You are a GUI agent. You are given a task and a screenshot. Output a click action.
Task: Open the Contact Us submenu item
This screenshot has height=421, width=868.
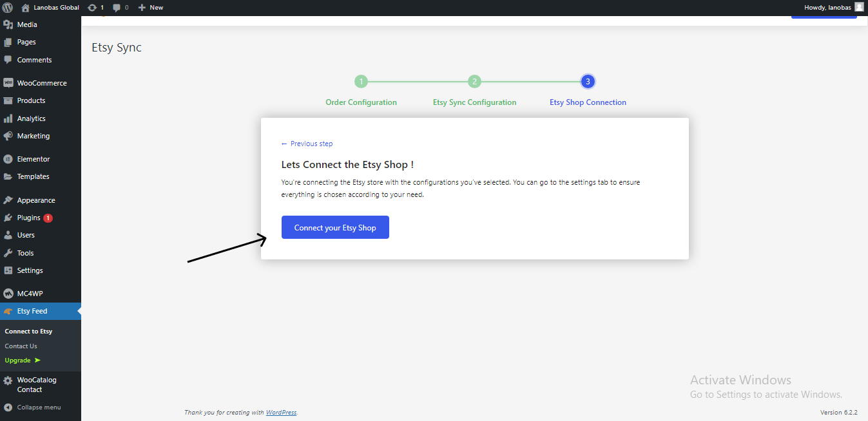[21, 346]
